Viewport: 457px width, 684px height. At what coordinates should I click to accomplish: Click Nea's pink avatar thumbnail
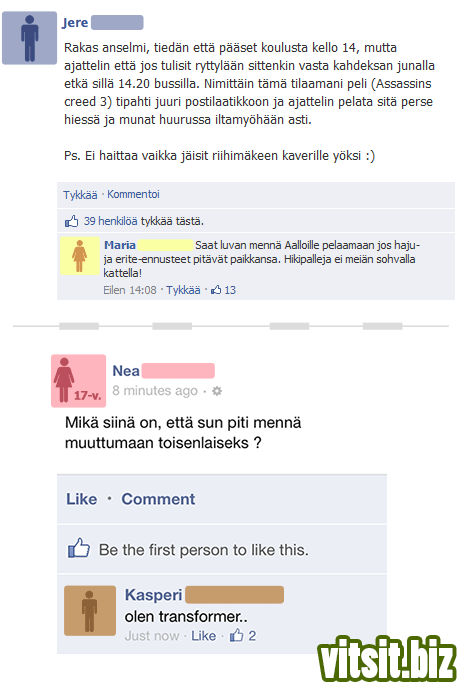tap(78, 381)
